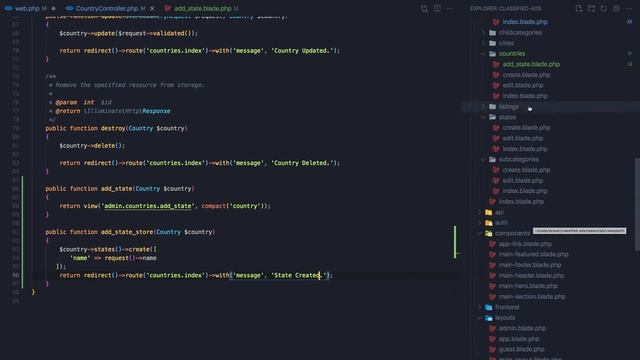The width and height of the screenshot is (640, 360).
Task: Switch to the web.php editor tab
Action: [27, 8]
